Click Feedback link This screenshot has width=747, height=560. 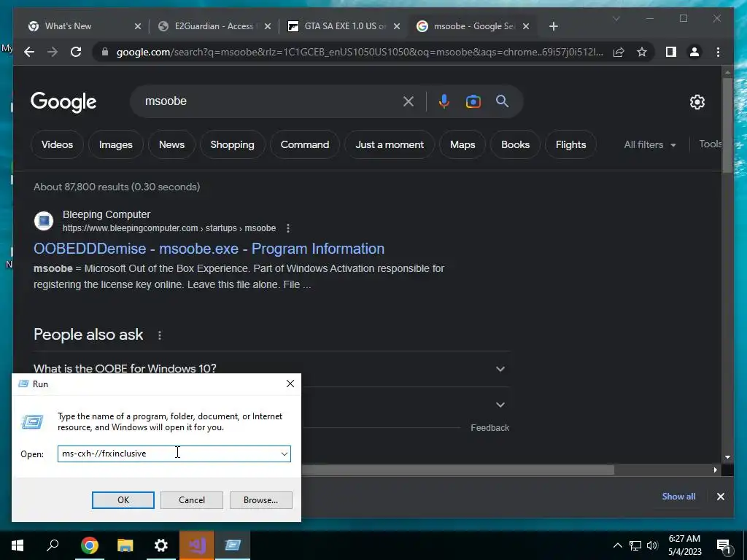pyautogui.click(x=489, y=427)
